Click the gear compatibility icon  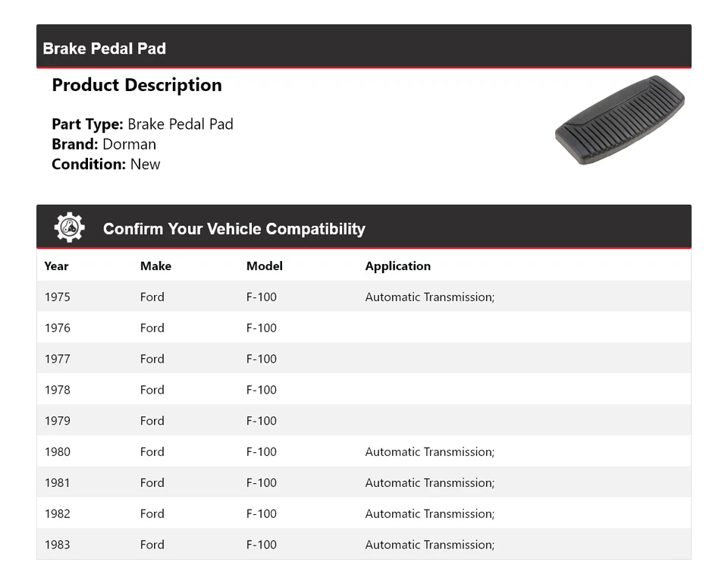click(69, 228)
